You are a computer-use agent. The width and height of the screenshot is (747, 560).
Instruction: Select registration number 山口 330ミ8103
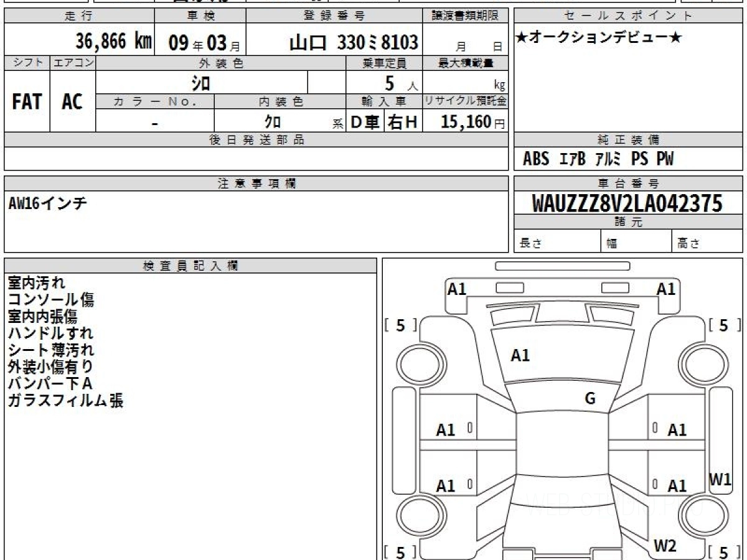[354, 42]
